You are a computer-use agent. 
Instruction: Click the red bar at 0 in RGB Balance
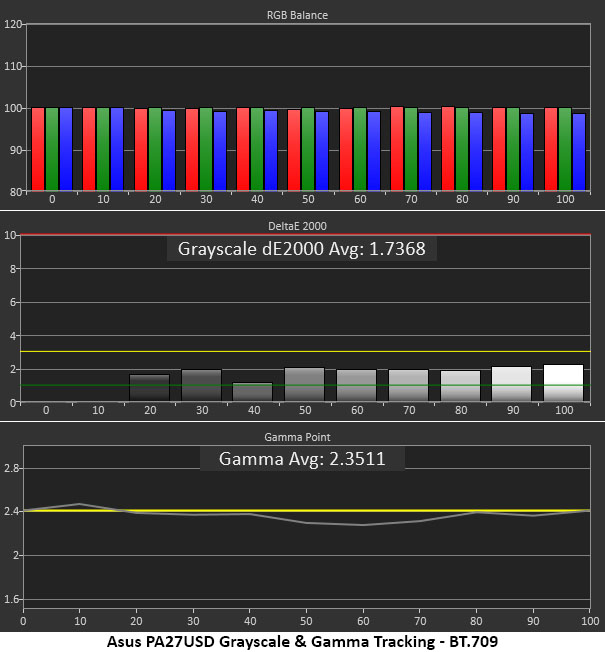tap(38, 149)
